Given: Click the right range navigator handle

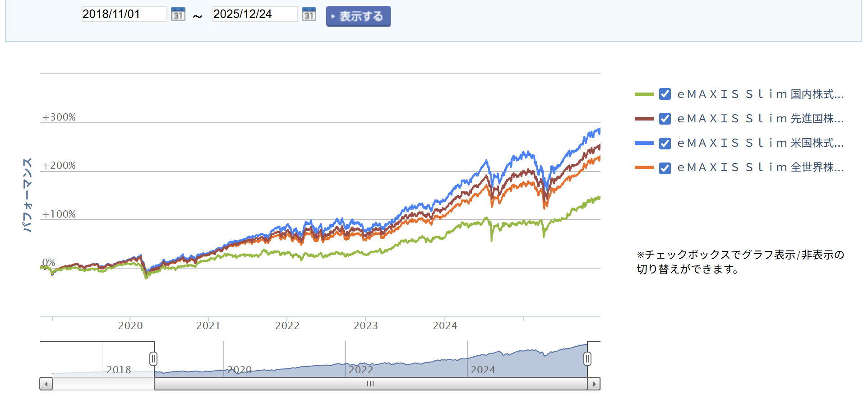Looking at the screenshot, I should click(x=587, y=359).
